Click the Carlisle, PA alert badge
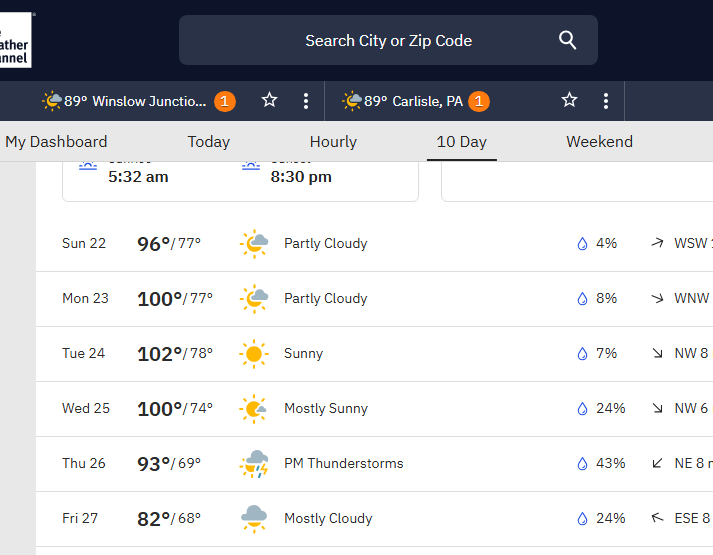This screenshot has height=555, width=713. 479,101
